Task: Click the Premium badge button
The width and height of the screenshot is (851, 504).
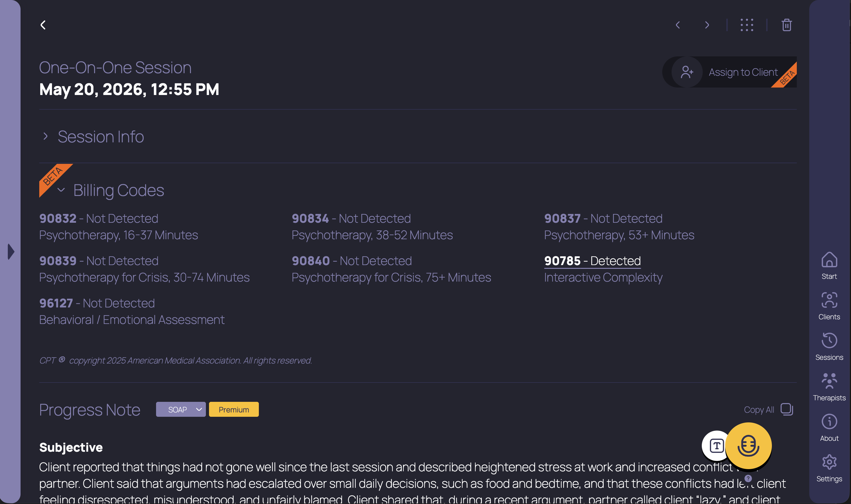Action: coord(234,409)
